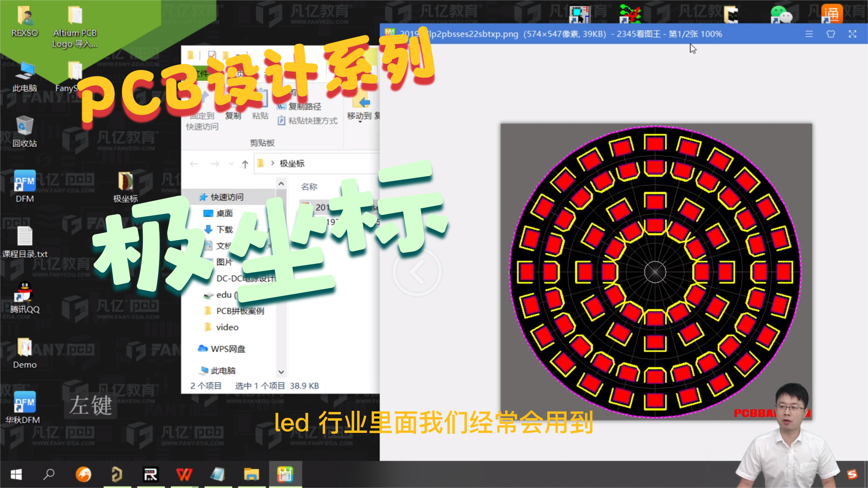Click 复制路径 in Explorer ribbon
The width and height of the screenshot is (868, 488).
tap(299, 106)
